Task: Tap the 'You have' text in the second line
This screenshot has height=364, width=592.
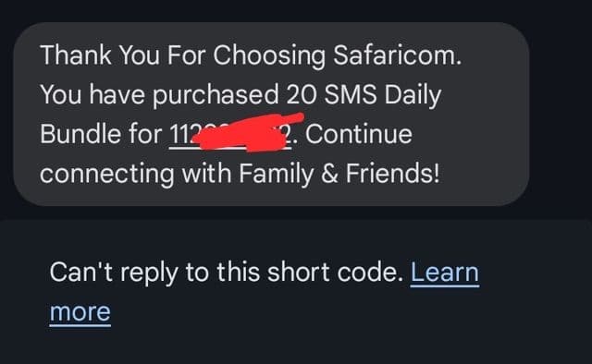Action: pos(92,94)
